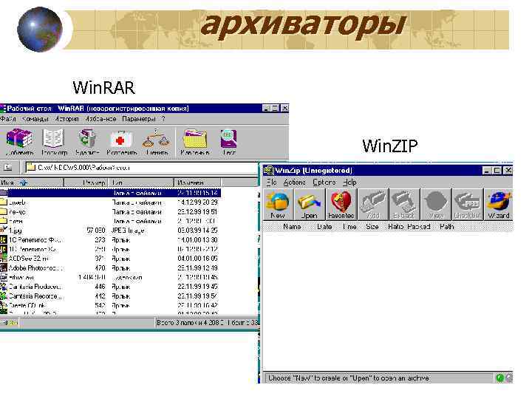Select the Camtasia Producer row
532x399 pixels.
click(x=110, y=287)
